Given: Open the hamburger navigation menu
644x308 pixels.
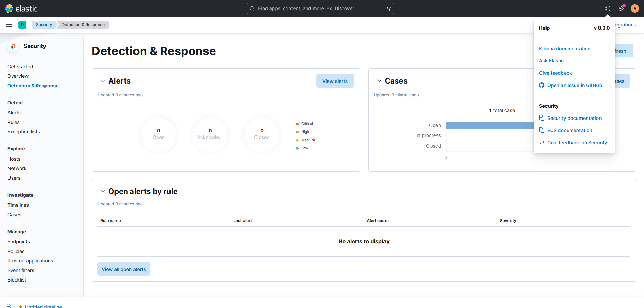Looking at the screenshot, I should click(x=9, y=25).
